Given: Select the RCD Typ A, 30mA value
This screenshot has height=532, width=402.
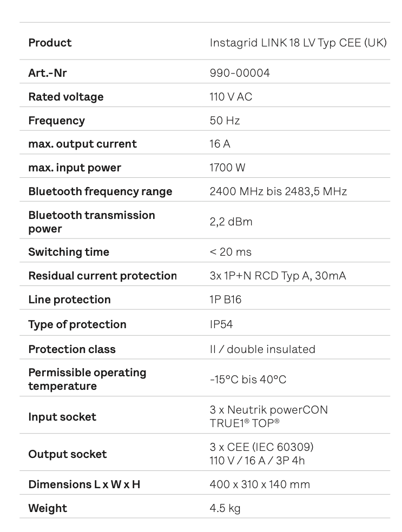Looking at the screenshot, I should pos(278,276).
